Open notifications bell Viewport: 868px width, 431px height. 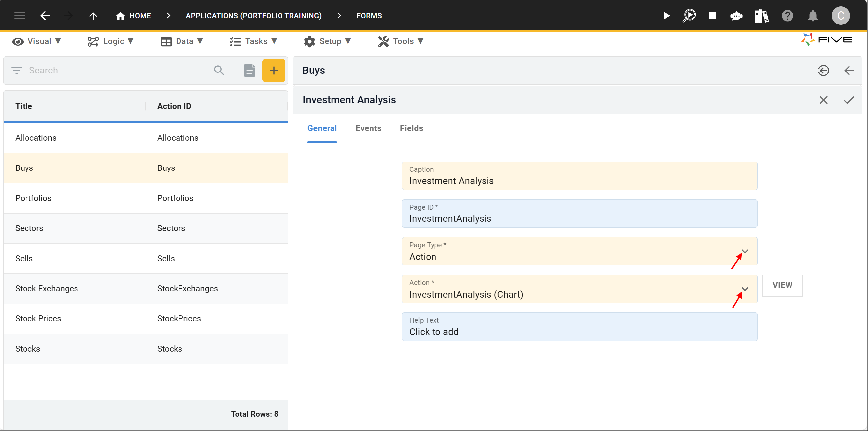click(x=813, y=16)
